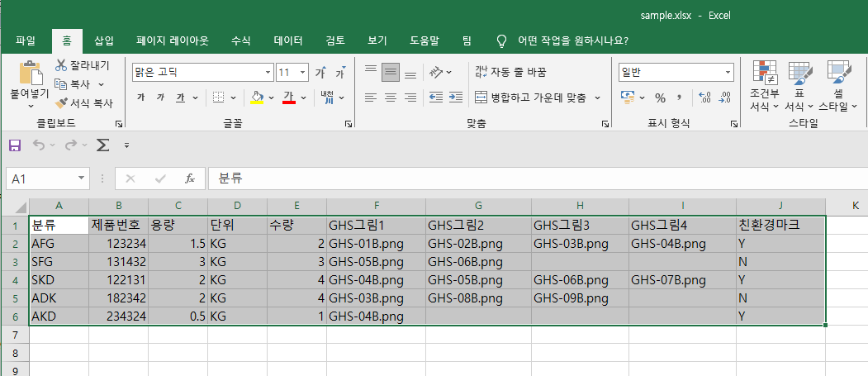
Task: Open the number format dropdown (일반)
Action: pyautogui.click(x=728, y=72)
